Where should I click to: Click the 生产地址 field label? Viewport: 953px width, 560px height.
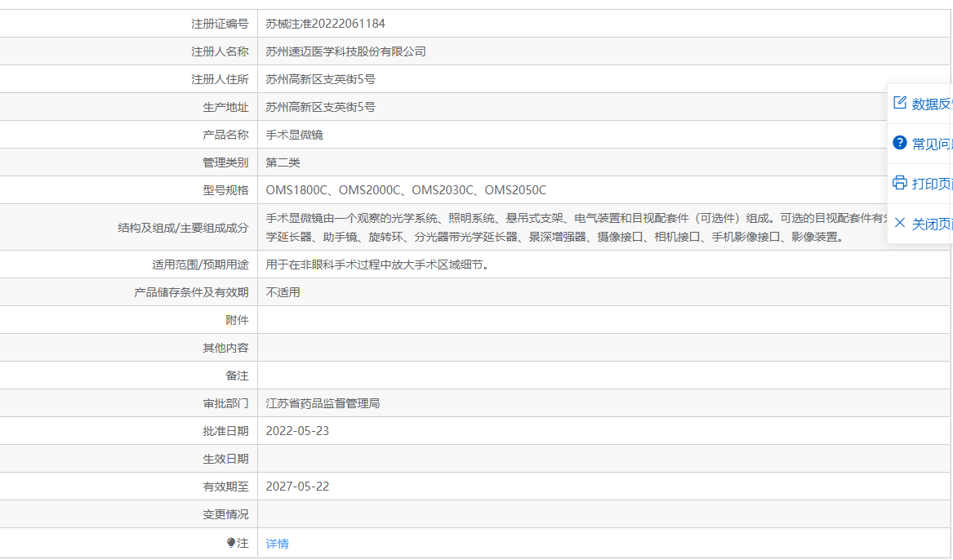click(225, 108)
